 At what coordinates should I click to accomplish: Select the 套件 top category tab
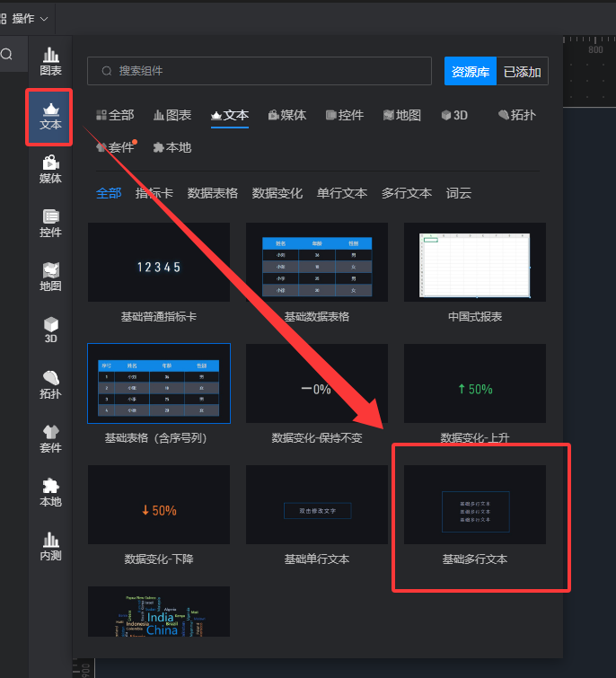click(116, 147)
